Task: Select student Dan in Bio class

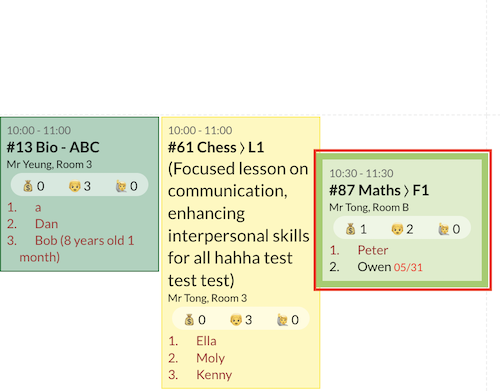Action: click(x=46, y=224)
